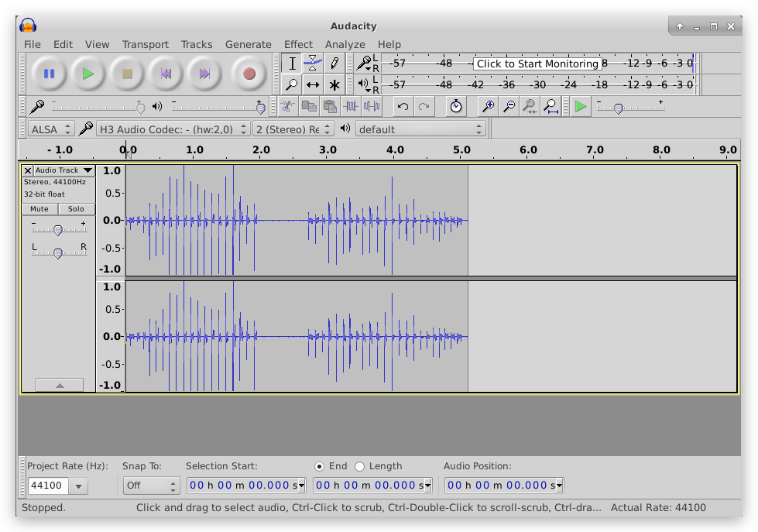This screenshot has width=758, height=532.
Task: Open the Edit menu
Action: point(63,44)
